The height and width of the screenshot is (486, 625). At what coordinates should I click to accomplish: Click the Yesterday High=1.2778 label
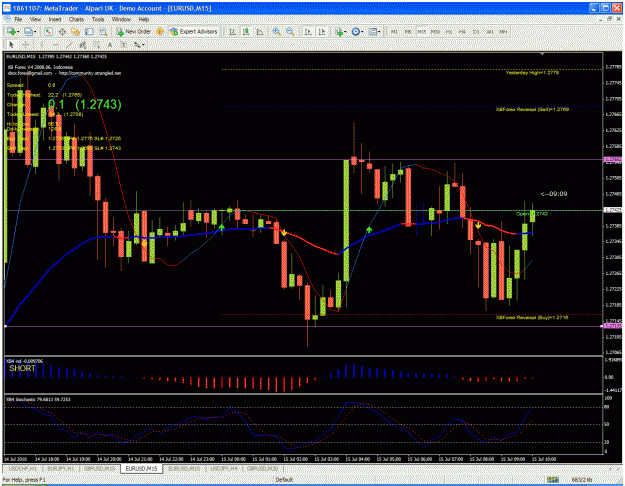(532, 73)
